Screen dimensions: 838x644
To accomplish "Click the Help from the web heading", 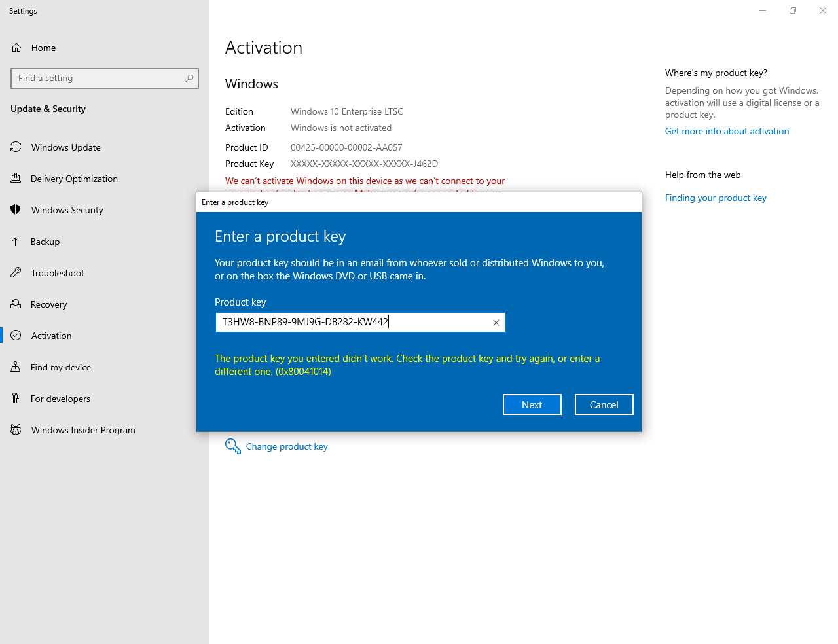I will tap(703, 175).
